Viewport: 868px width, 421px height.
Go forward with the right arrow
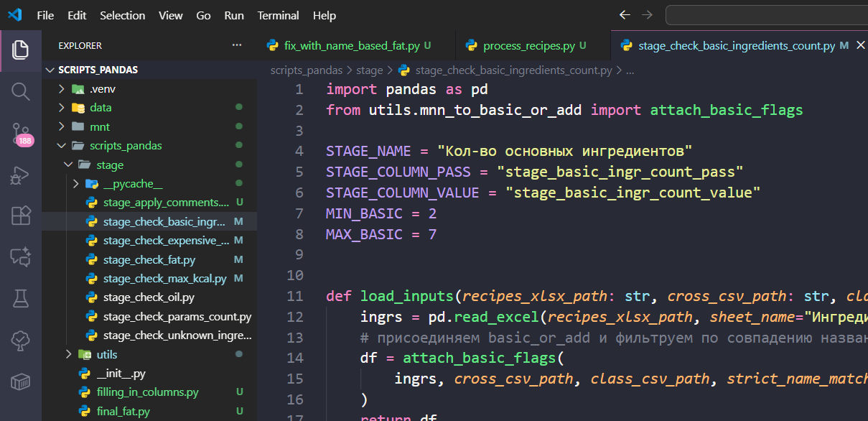pos(648,15)
